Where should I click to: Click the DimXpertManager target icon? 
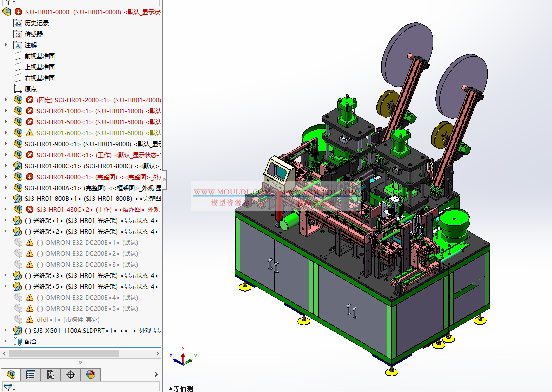click(70, 374)
